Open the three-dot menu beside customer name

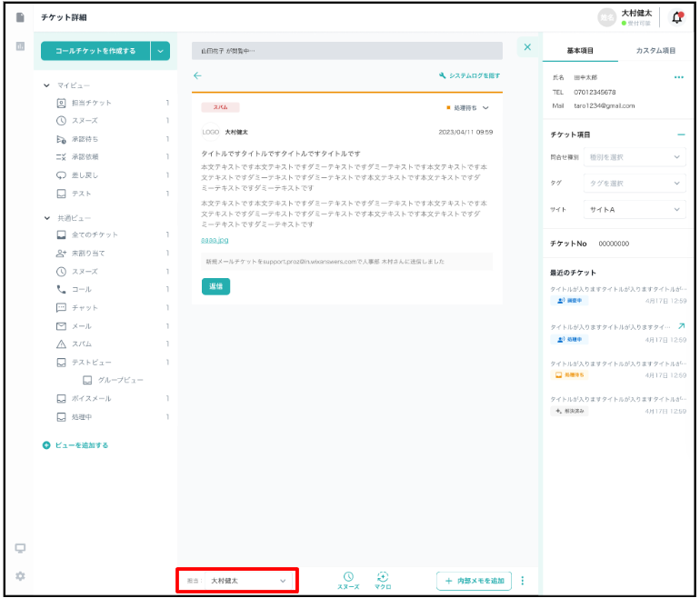[x=678, y=78]
